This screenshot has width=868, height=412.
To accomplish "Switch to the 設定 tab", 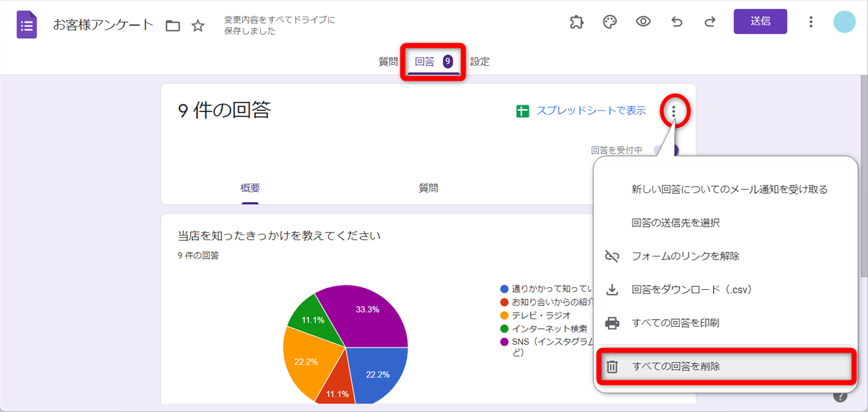I will [480, 62].
